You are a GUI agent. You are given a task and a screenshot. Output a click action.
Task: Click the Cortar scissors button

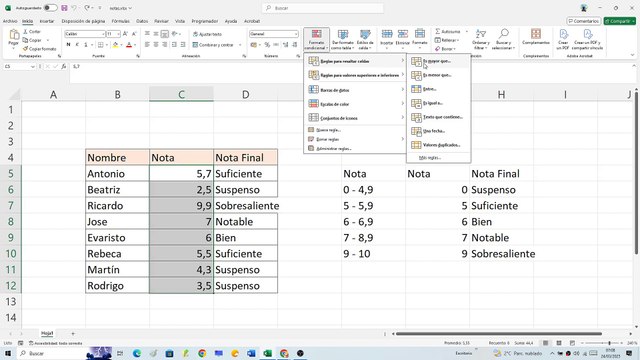(x=32, y=31)
